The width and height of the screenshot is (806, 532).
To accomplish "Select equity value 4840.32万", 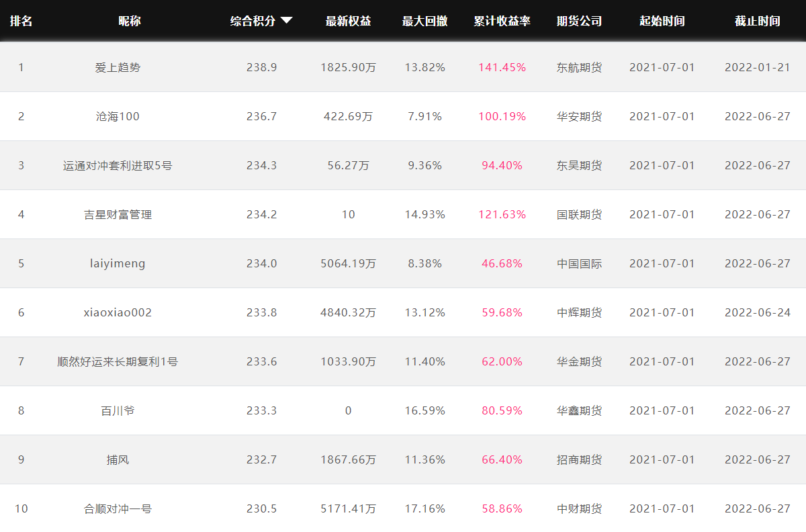I will point(349,312).
